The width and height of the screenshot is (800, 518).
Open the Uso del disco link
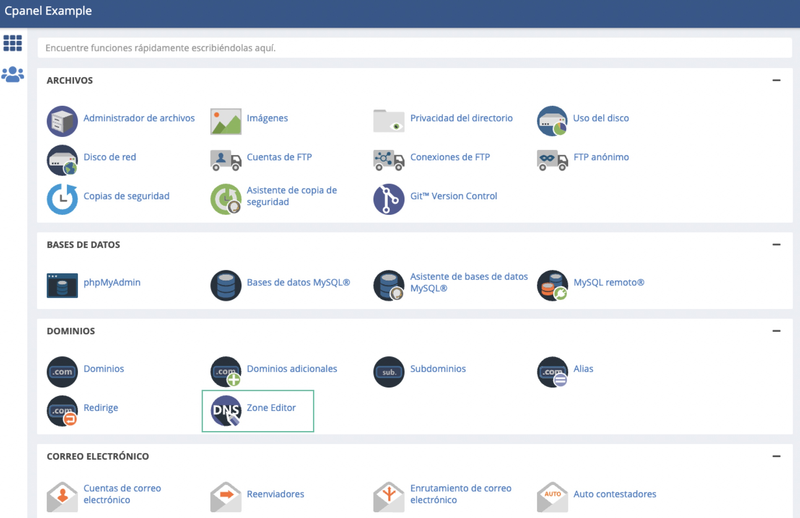pos(601,118)
